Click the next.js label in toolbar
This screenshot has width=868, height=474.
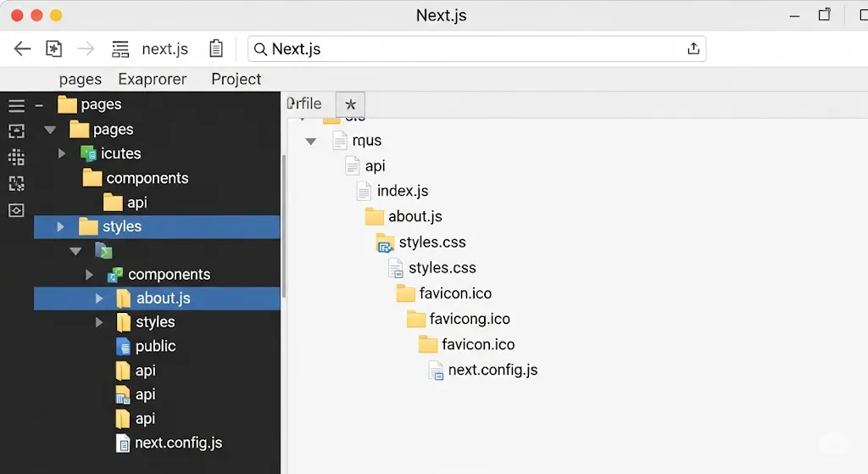(165, 48)
